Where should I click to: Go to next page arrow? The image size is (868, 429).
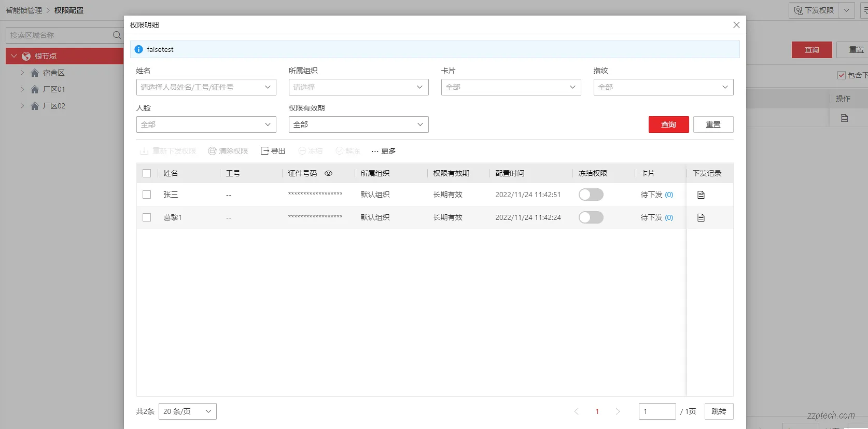coord(618,411)
